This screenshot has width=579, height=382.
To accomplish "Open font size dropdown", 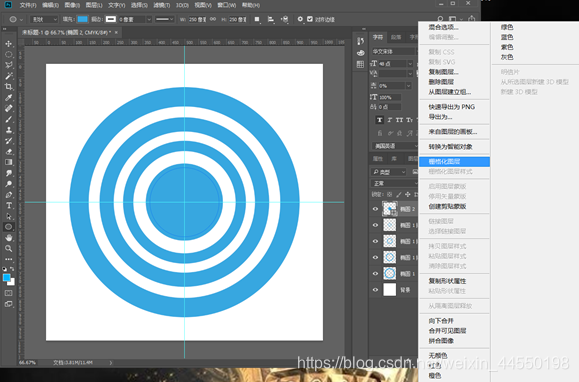I will point(410,64).
